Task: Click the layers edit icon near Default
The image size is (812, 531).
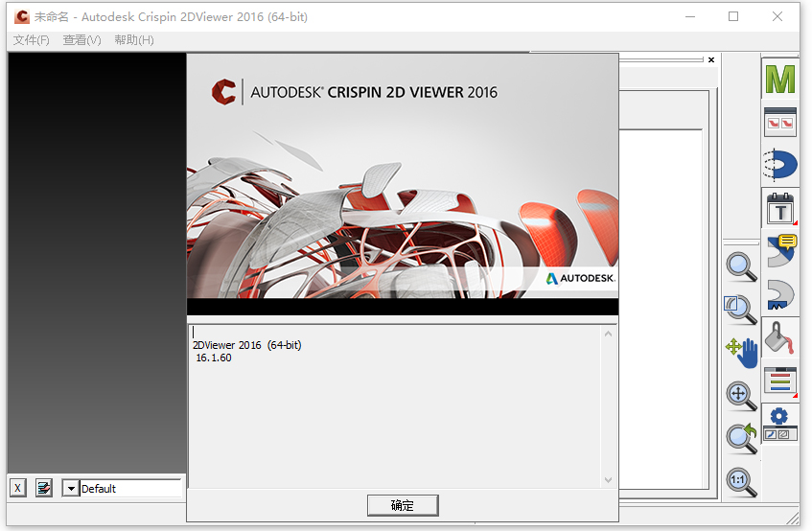Action: click(44, 488)
